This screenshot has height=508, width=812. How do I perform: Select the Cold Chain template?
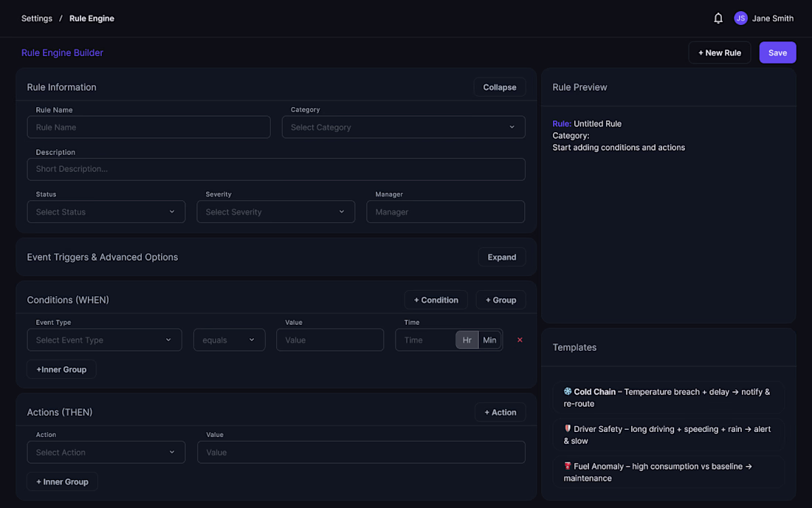point(668,398)
